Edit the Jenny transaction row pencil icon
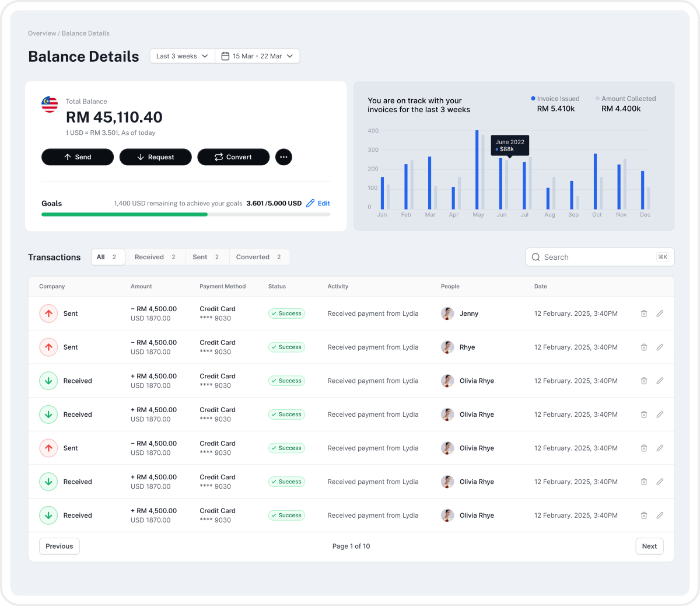Image resolution: width=700 pixels, height=606 pixels. click(x=660, y=314)
